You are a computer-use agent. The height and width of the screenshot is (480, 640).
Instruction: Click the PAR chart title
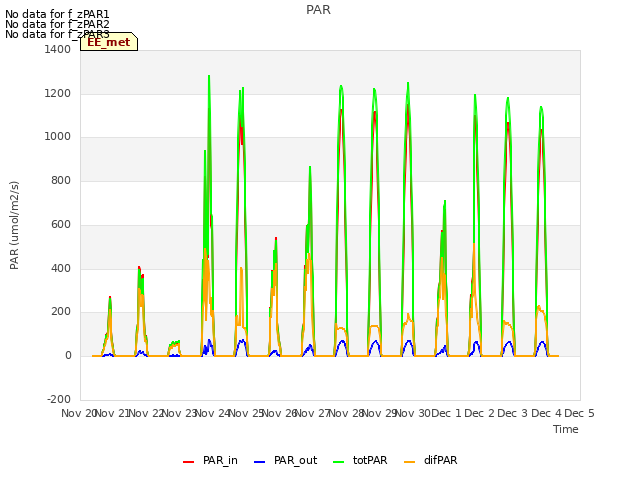[318, 10]
